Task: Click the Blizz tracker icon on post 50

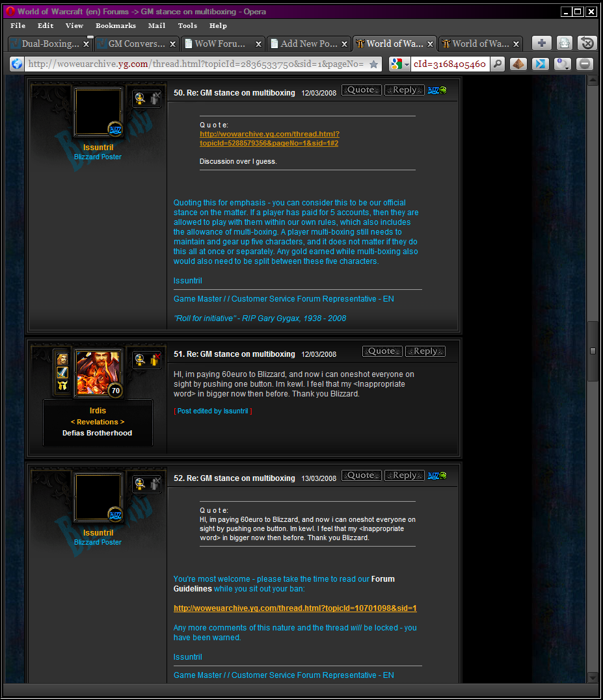Action: click(437, 90)
